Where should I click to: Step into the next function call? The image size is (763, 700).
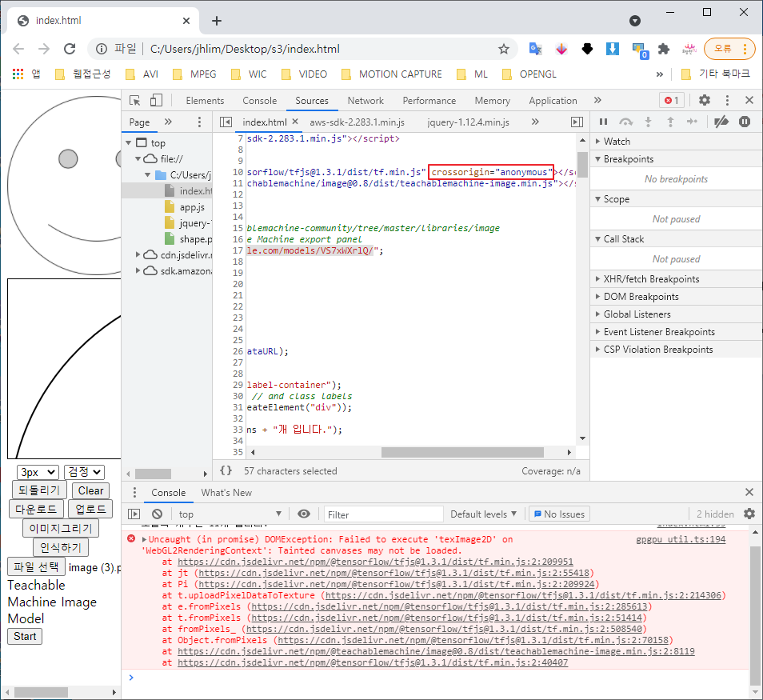648,122
